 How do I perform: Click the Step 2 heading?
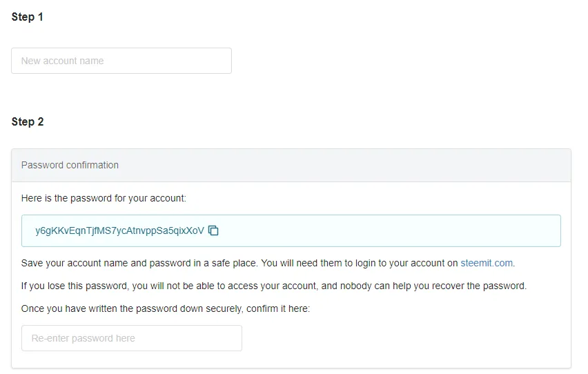click(x=28, y=121)
